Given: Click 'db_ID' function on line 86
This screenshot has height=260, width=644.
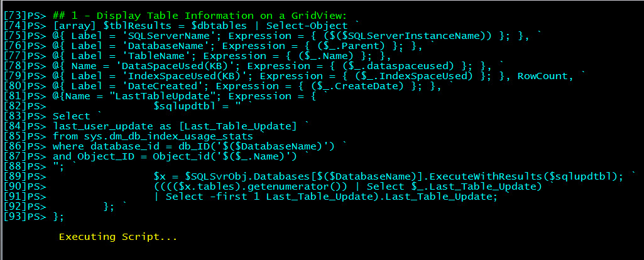Looking at the screenshot, I should (187, 146).
